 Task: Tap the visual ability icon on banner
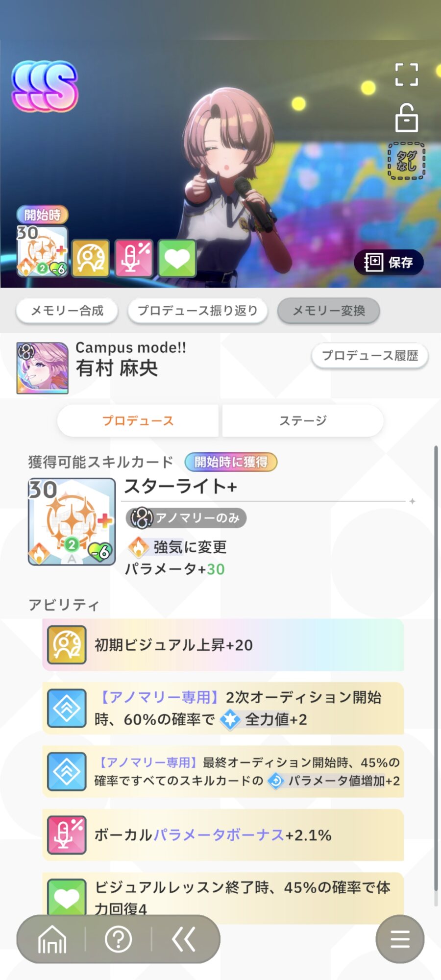pyautogui.click(x=91, y=258)
